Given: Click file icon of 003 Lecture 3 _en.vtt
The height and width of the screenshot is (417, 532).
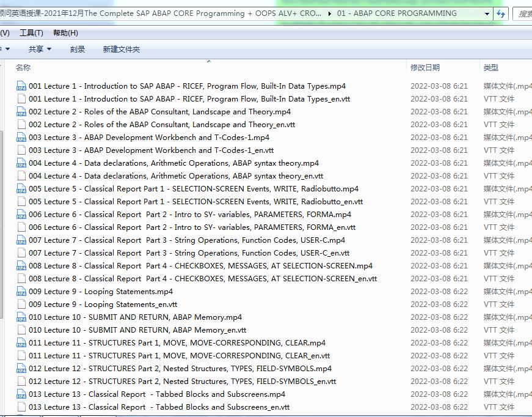Looking at the screenshot, I should point(21,150).
